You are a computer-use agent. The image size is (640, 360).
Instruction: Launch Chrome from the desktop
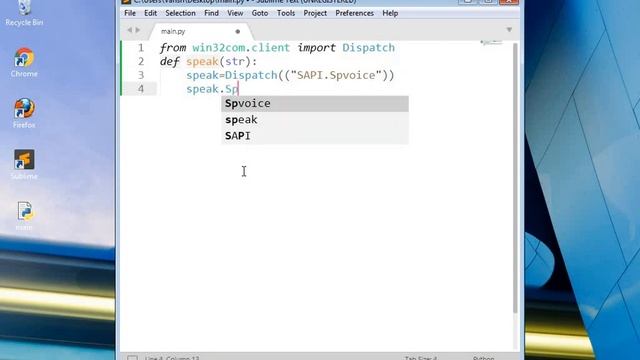click(24, 62)
